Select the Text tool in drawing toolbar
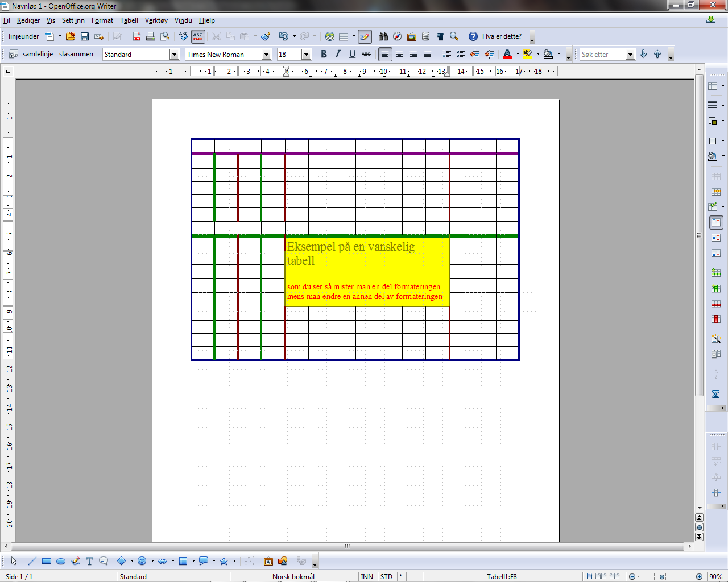 pyautogui.click(x=89, y=561)
